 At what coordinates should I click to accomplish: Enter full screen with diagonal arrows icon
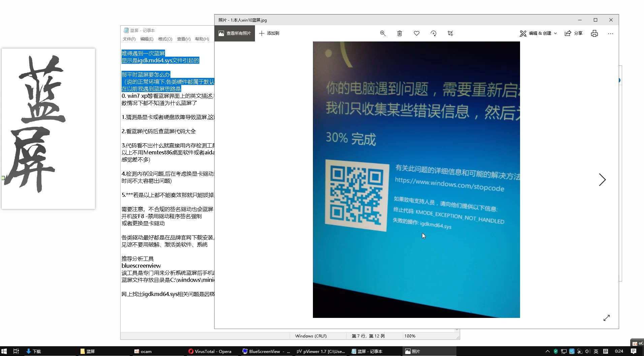tap(607, 318)
